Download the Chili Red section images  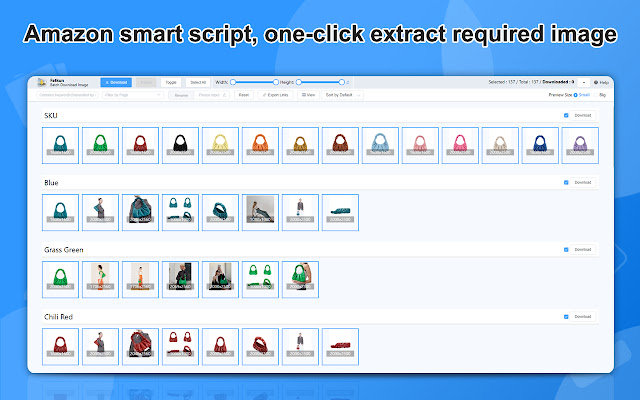[582, 317]
